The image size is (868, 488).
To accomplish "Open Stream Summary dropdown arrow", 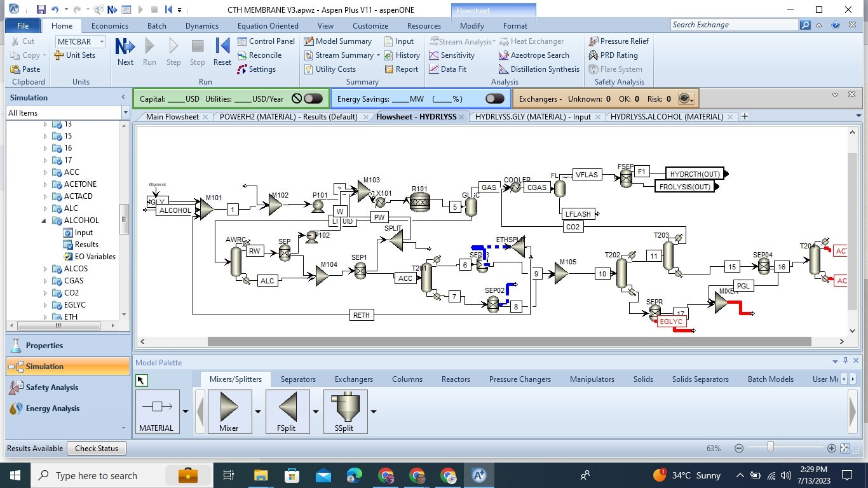I will (378, 55).
